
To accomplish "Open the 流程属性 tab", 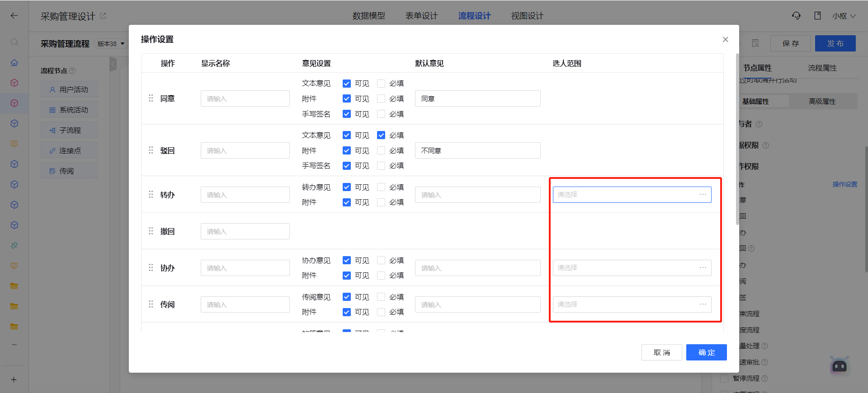I will coord(822,68).
